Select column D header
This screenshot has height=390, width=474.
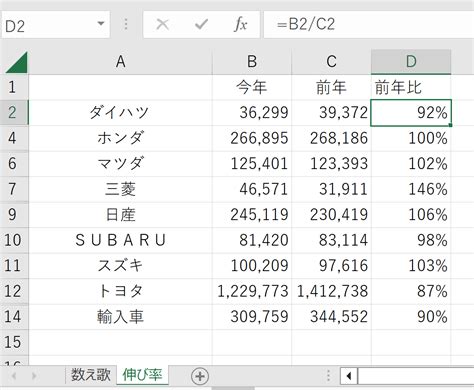[x=411, y=62]
